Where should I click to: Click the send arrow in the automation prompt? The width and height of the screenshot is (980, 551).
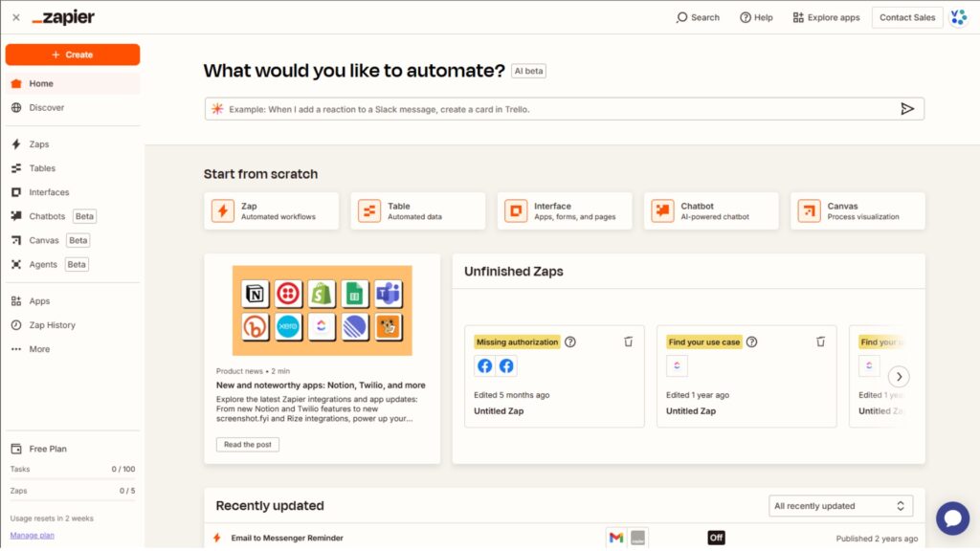point(906,109)
